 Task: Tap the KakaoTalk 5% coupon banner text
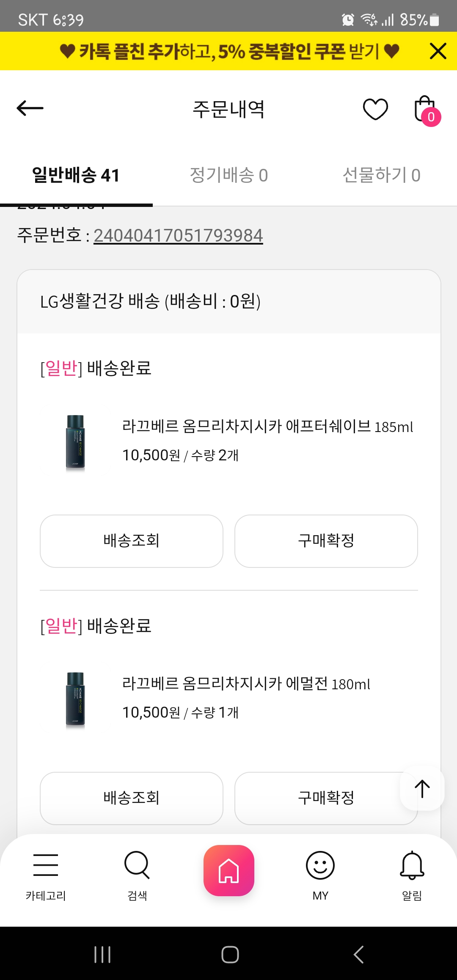pyautogui.click(x=229, y=51)
